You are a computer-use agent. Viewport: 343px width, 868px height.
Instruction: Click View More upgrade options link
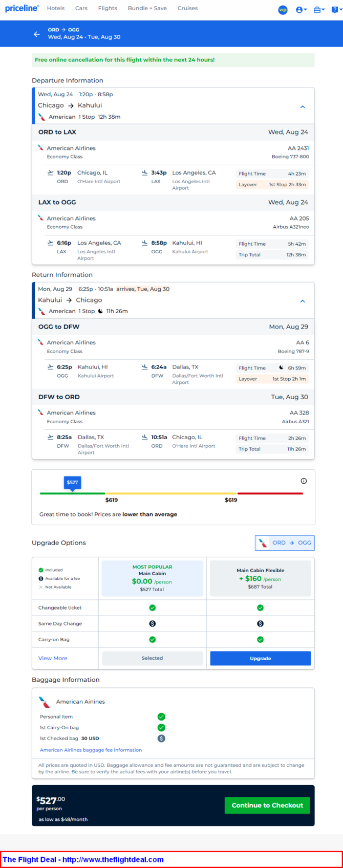click(53, 658)
